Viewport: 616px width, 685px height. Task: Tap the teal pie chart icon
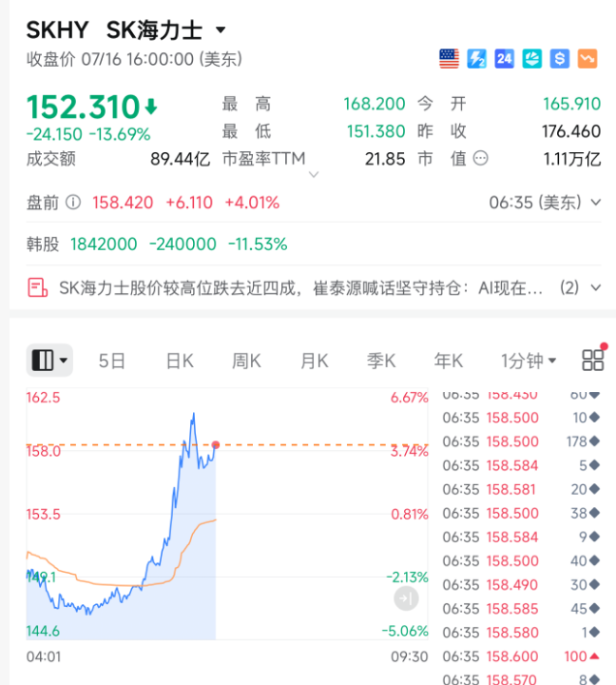click(531, 59)
